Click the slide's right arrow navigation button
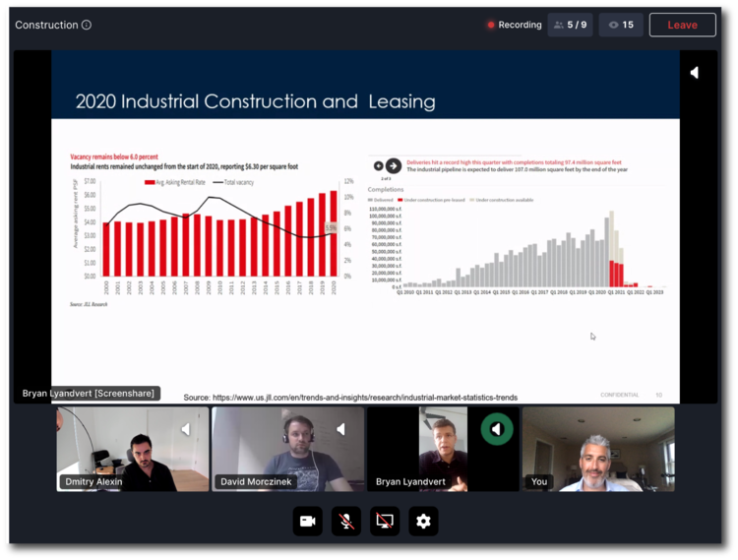 tap(393, 165)
